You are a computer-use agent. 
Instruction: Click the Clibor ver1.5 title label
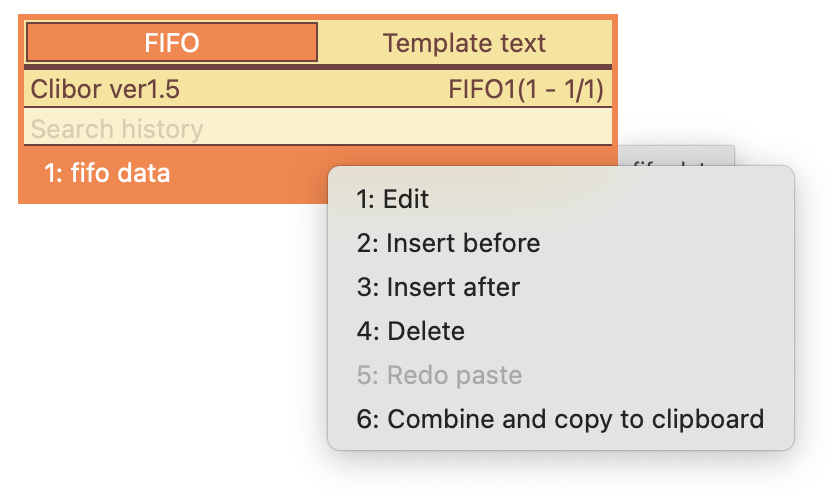(105, 89)
